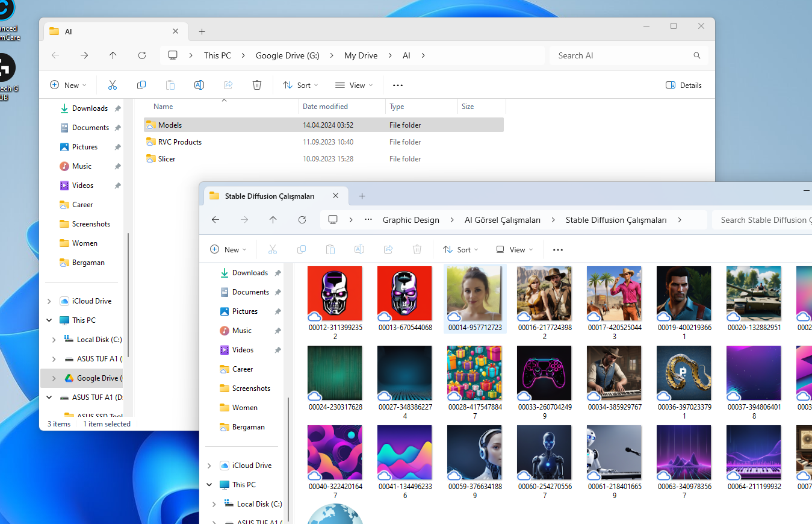Click the Details pane button
This screenshot has height=524, width=812.
pyautogui.click(x=684, y=85)
